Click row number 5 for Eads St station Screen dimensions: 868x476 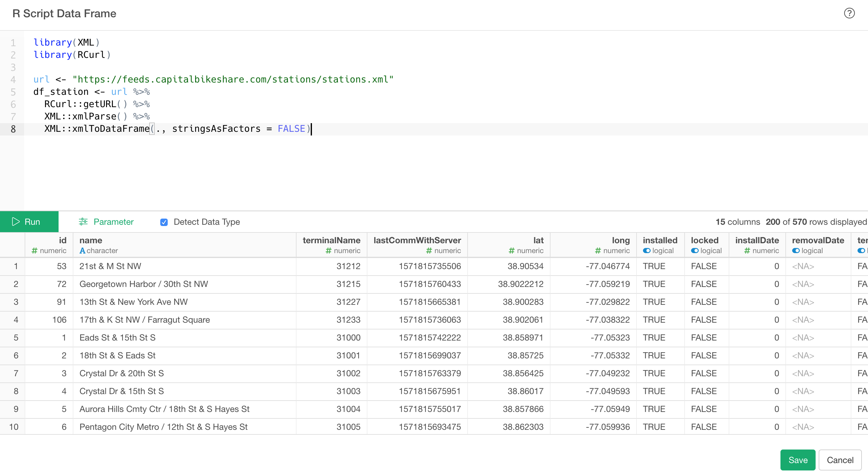16,338
